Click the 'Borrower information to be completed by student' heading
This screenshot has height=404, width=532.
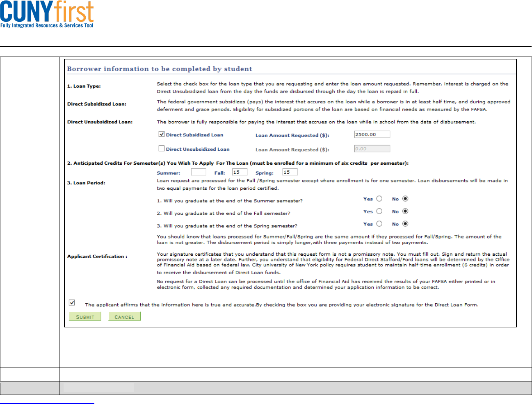click(160, 69)
